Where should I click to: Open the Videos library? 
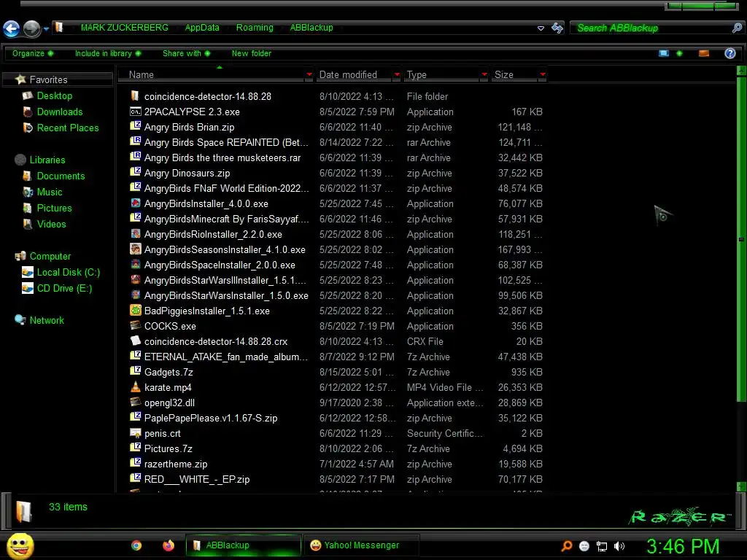pos(52,225)
